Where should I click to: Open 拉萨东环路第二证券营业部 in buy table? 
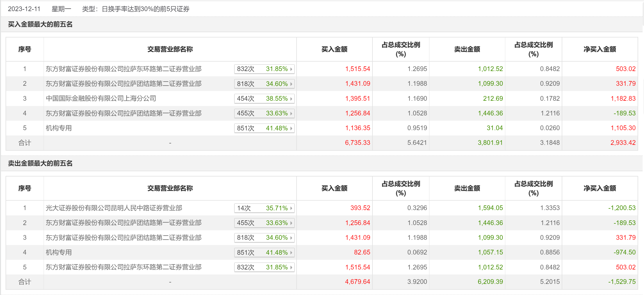click(123, 69)
